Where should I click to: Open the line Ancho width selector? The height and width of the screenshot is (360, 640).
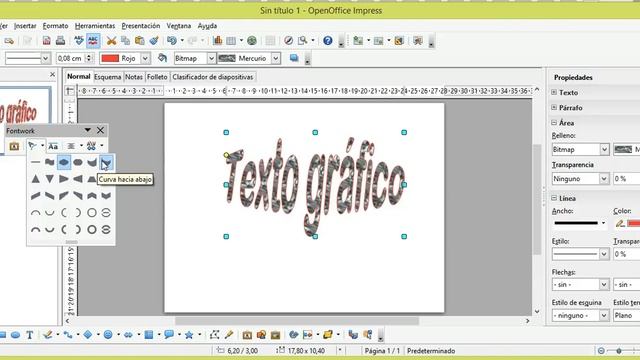tap(579, 223)
